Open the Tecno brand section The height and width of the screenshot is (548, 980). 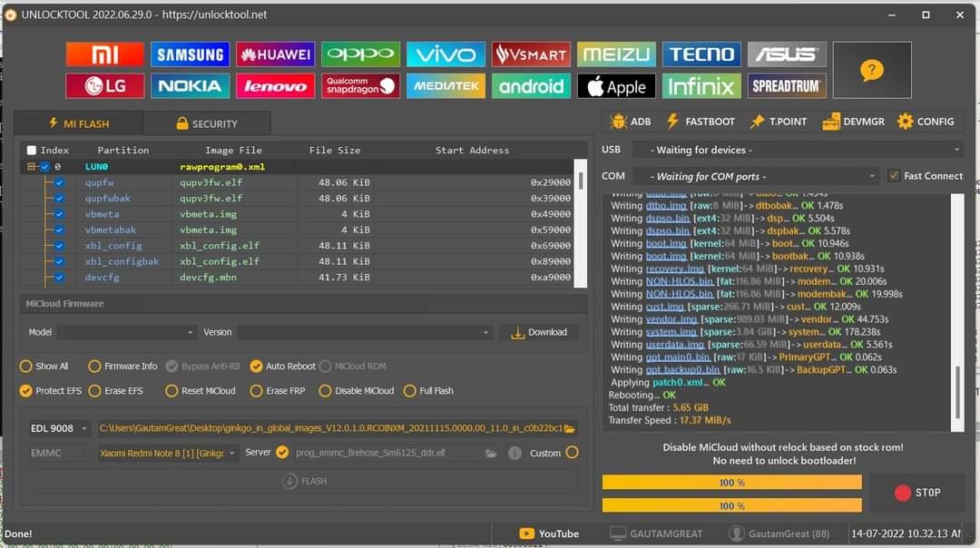pyautogui.click(x=701, y=54)
